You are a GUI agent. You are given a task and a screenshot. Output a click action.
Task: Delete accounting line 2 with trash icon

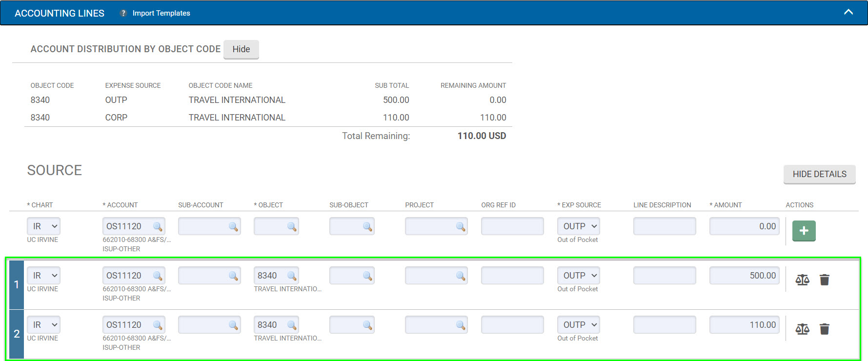(825, 329)
